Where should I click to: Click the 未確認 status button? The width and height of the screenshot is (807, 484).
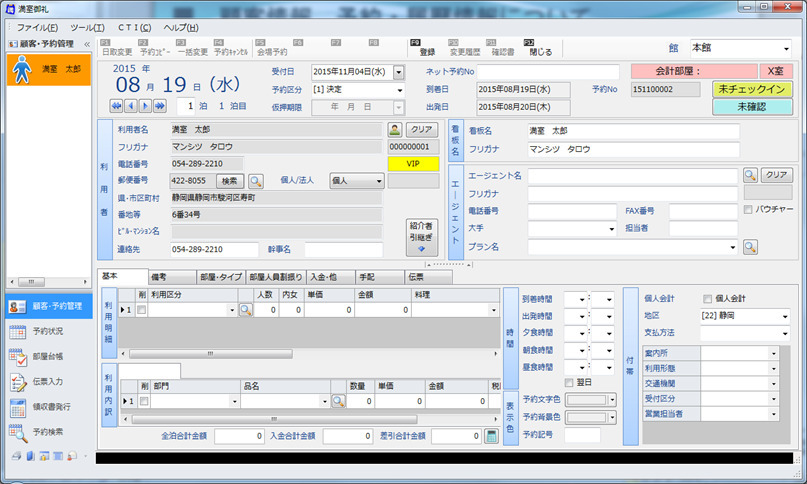pyautogui.click(x=752, y=107)
